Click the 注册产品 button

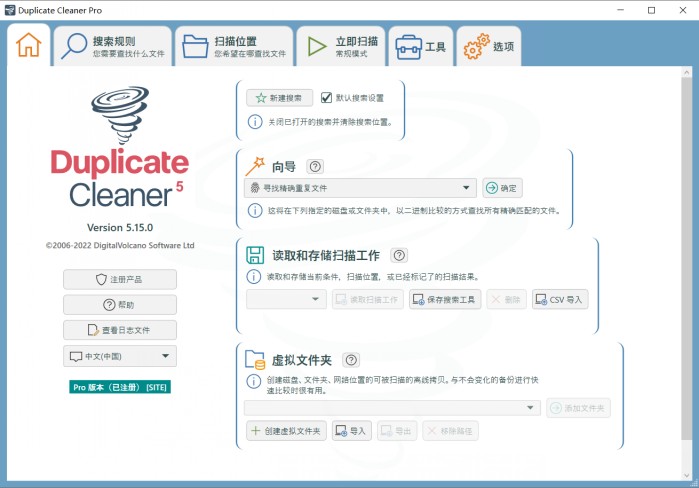(x=120, y=279)
